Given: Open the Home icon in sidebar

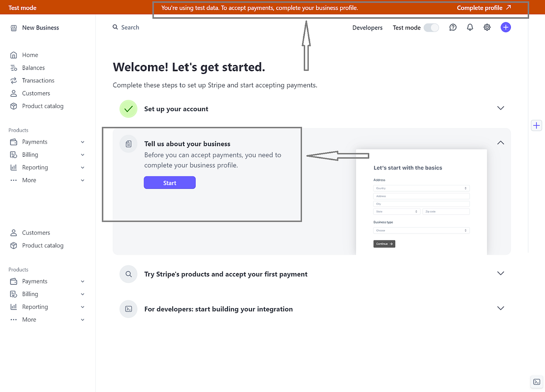Looking at the screenshot, I should click(x=14, y=55).
